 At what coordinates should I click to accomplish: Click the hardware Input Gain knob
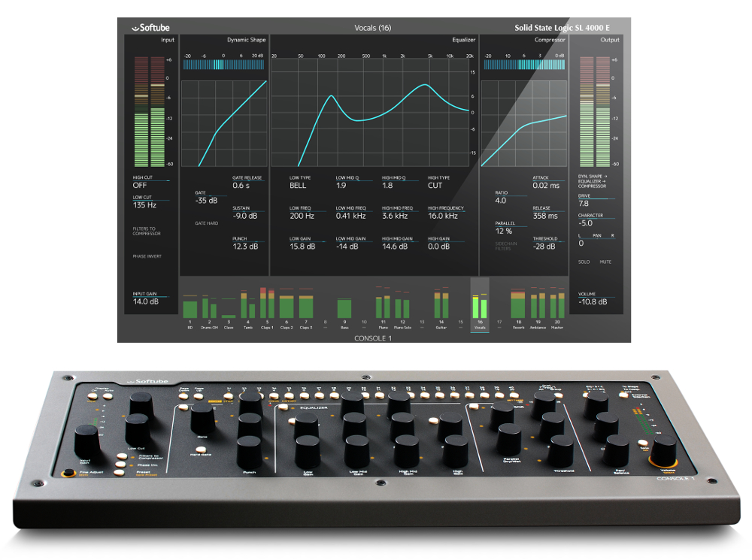point(88,441)
